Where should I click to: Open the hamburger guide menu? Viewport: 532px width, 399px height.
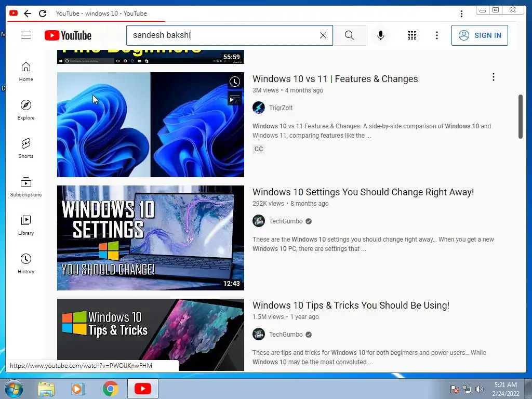point(26,35)
